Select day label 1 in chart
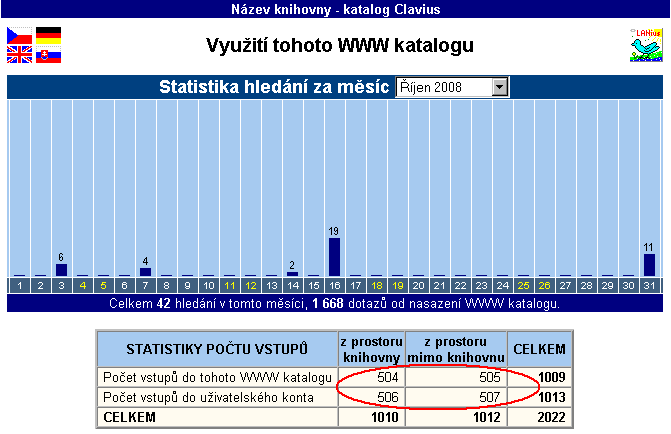This screenshot has width=671, height=434. click(x=19, y=285)
